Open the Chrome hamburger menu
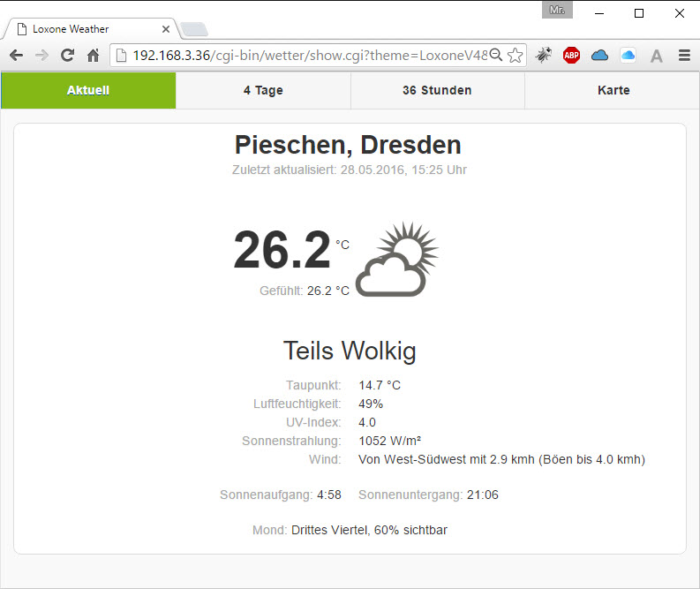This screenshot has width=700, height=589. [x=684, y=56]
